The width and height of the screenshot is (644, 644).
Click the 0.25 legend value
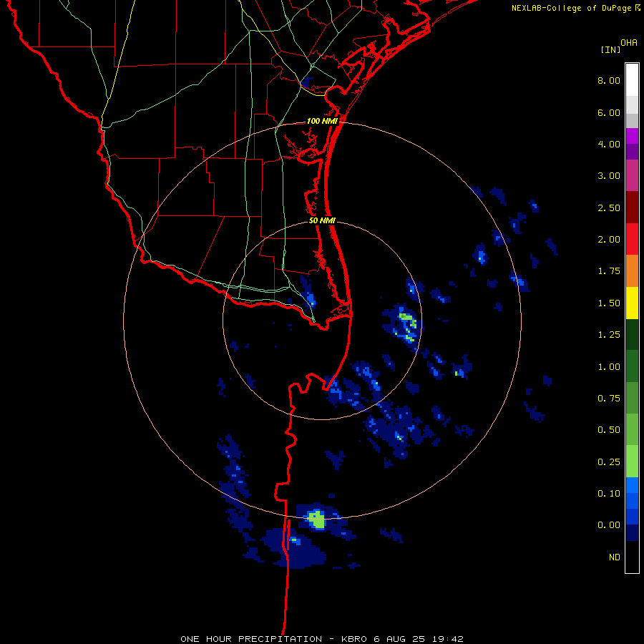(x=609, y=462)
